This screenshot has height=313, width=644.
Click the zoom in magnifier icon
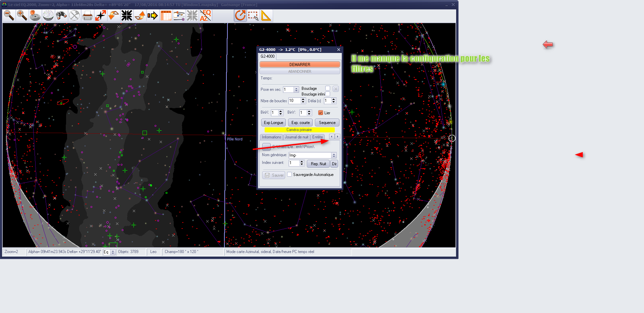(22, 15)
